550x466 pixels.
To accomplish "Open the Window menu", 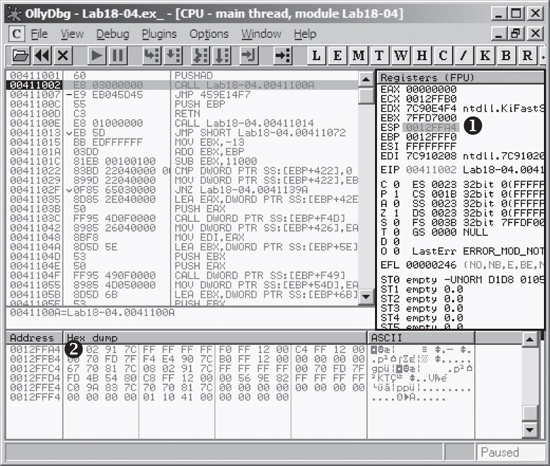I will click(261, 34).
